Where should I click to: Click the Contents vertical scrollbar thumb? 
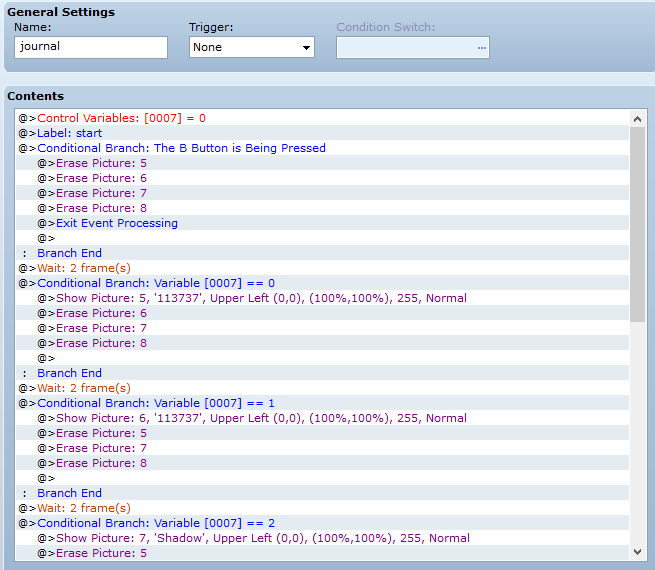[x=637, y=224]
